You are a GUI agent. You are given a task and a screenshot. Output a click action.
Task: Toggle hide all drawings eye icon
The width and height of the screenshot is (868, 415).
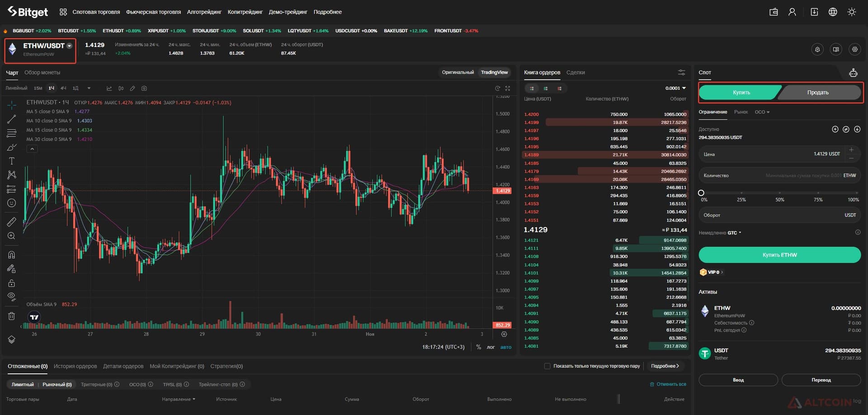click(12, 297)
